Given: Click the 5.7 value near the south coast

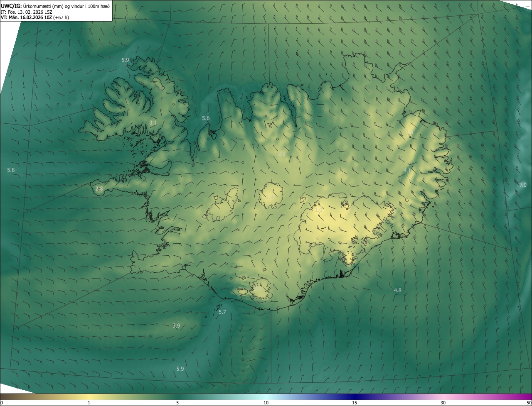Looking at the screenshot, I should [x=222, y=312].
